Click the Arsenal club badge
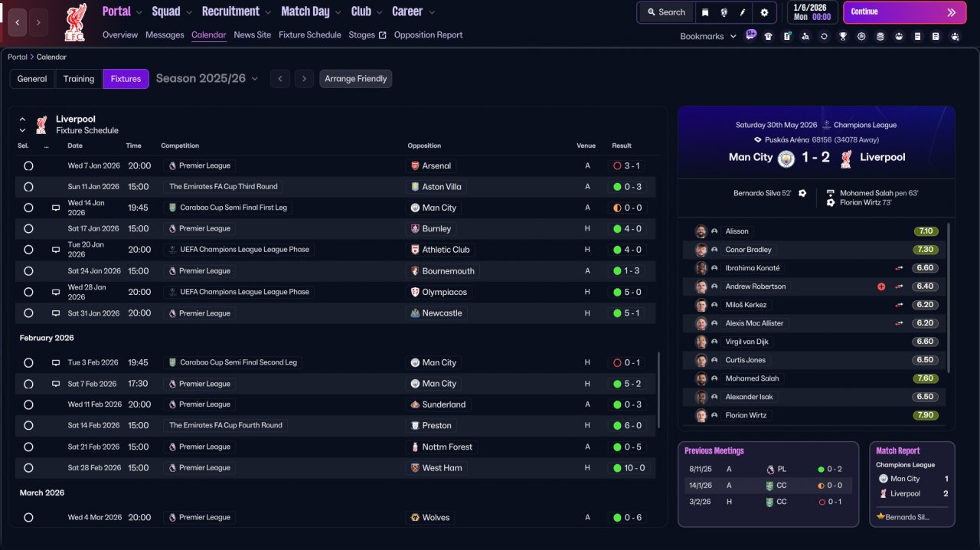Image resolution: width=980 pixels, height=550 pixels. (x=415, y=165)
